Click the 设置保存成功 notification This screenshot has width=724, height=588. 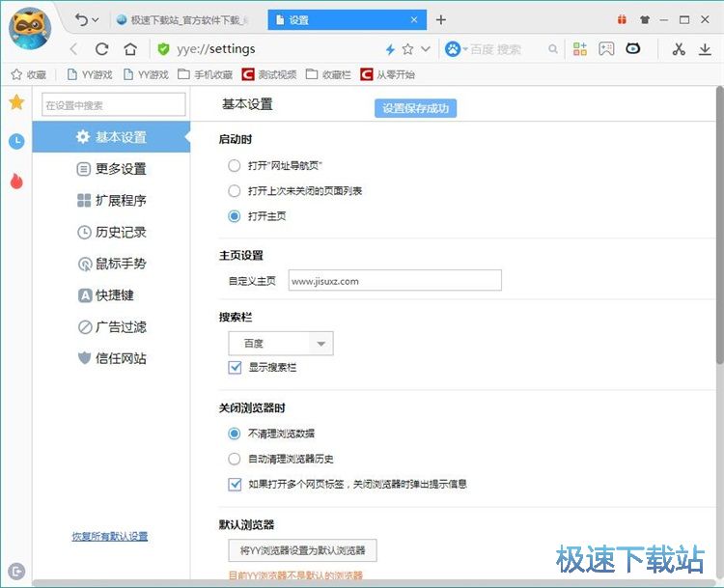pyautogui.click(x=415, y=108)
